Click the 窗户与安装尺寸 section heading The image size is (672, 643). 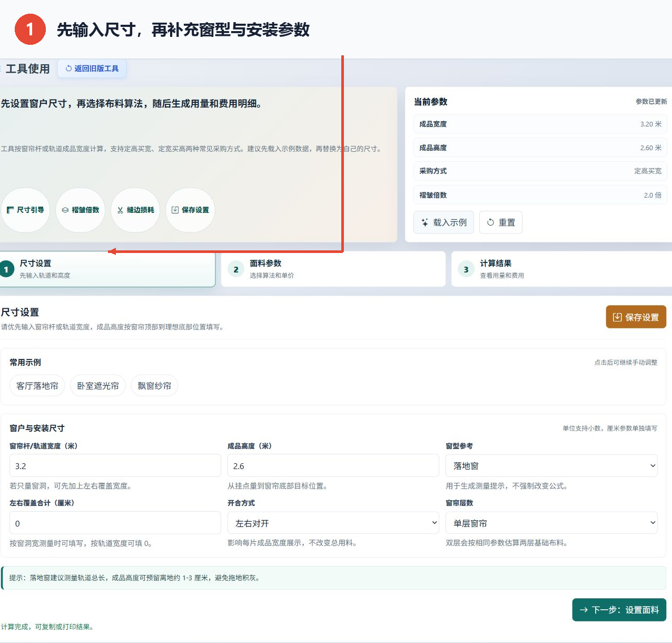coord(37,428)
